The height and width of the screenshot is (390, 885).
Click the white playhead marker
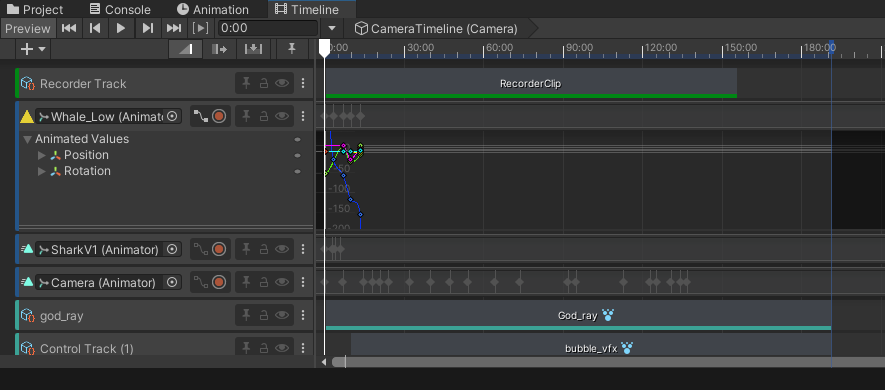pyautogui.click(x=324, y=48)
